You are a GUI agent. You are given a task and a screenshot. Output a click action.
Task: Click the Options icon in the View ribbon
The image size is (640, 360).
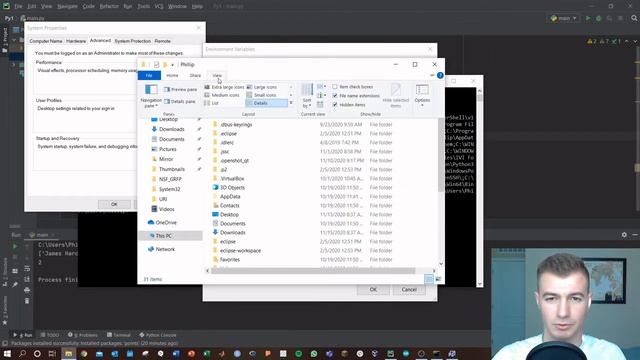coord(422,90)
